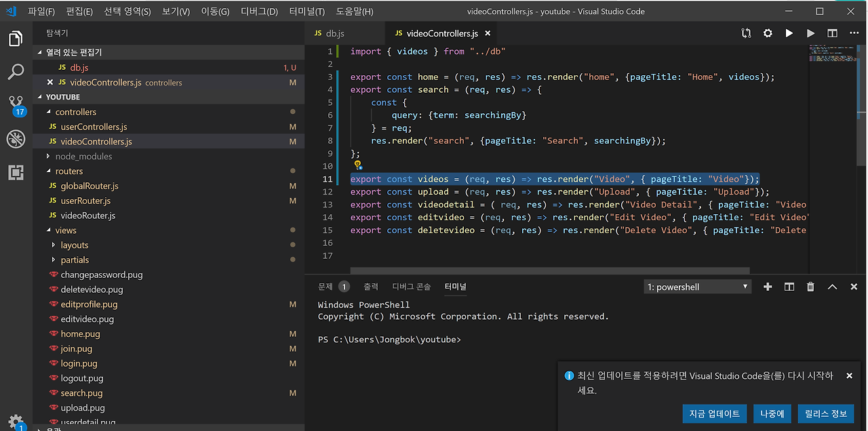The width and height of the screenshot is (868, 431).
Task: Click the 지금 업데이트 button
Action: pyautogui.click(x=715, y=413)
